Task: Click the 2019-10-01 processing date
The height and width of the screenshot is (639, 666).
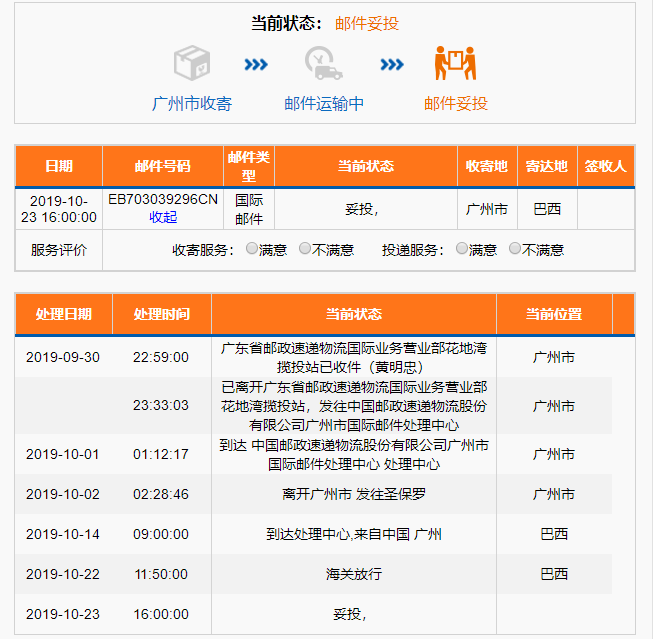Action: pyautogui.click(x=63, y=454)
